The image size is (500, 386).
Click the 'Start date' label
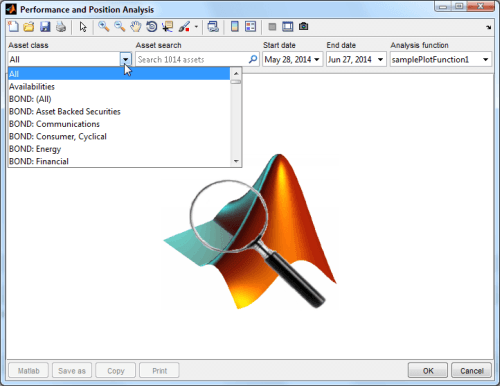(x=279, y=45)
